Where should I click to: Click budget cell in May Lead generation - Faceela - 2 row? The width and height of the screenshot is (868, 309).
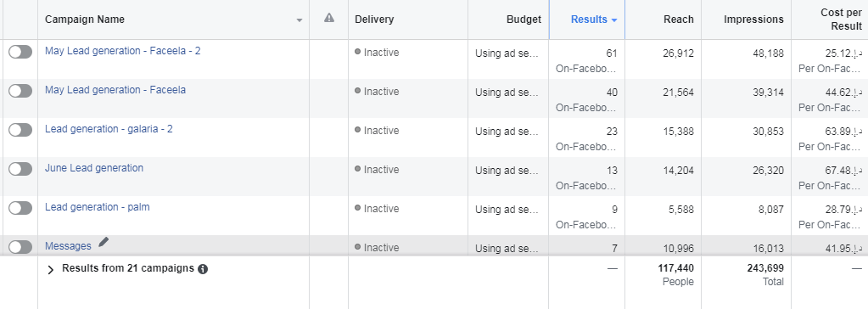pos(507,53)
